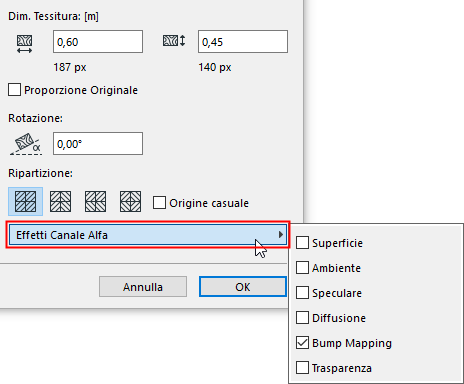Click the rotation angle icon
The width and height of the screenshot is (464, 384).
coord(26,144)
